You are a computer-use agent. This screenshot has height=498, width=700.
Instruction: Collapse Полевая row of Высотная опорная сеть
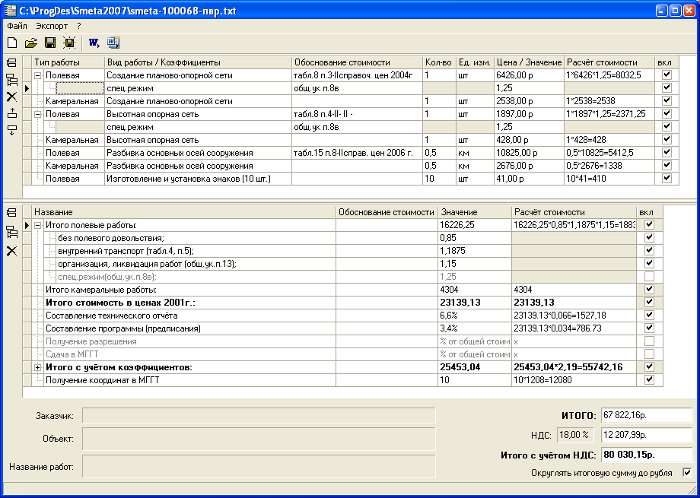pos(38,114)
